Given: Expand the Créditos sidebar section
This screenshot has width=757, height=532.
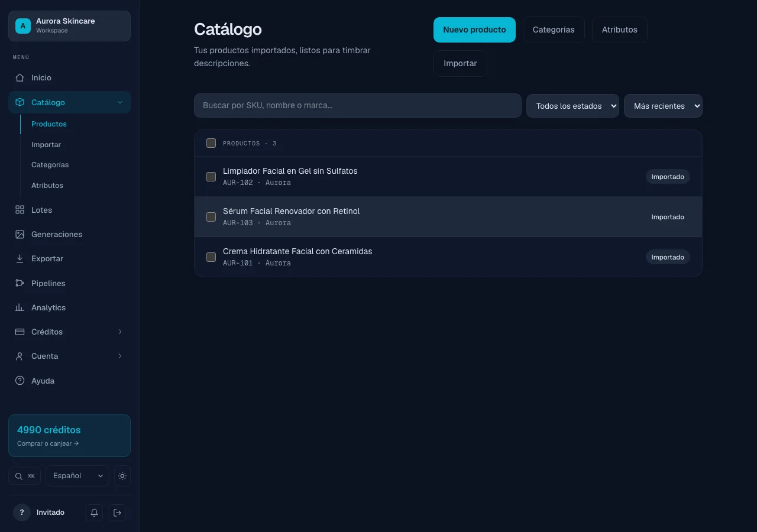Looking at the screenshot, I should [x=69, y=332].
